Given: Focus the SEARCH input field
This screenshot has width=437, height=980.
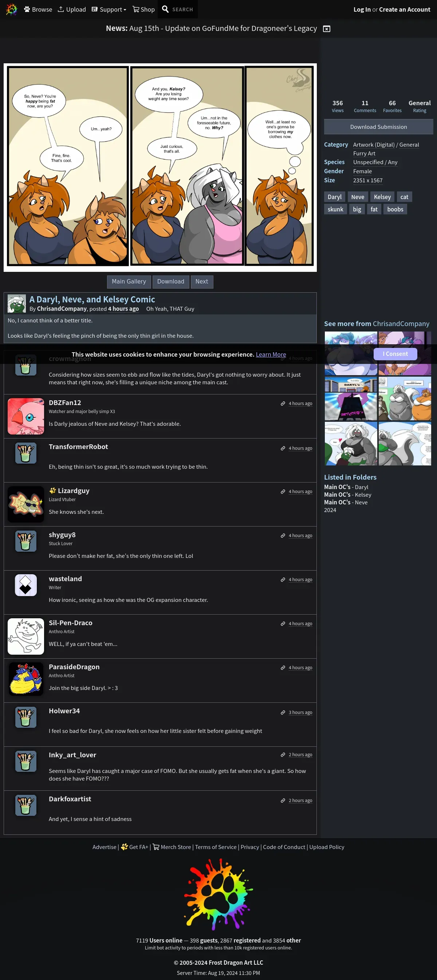Looking at the screenshot, I should (183, 9).
